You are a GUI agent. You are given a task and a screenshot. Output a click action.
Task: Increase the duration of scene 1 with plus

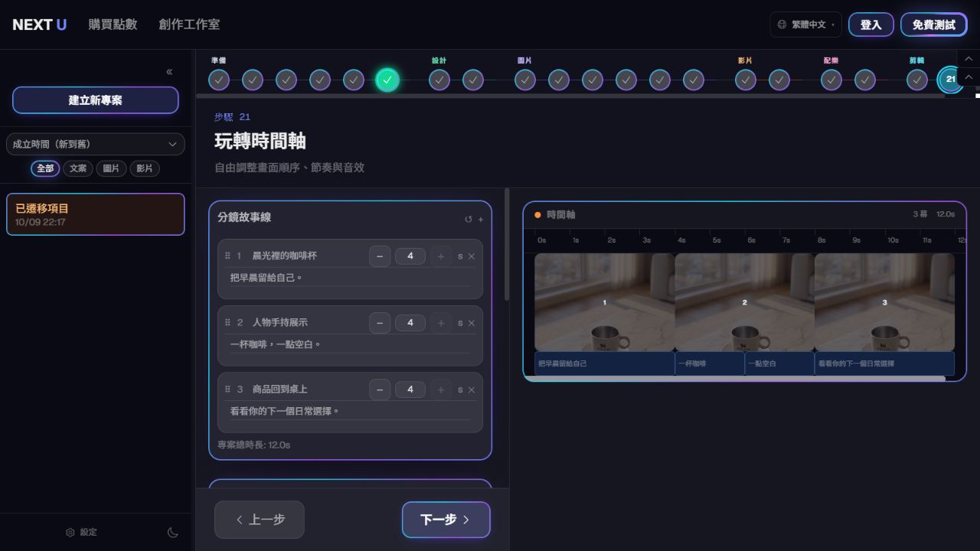tap(441, 256)
